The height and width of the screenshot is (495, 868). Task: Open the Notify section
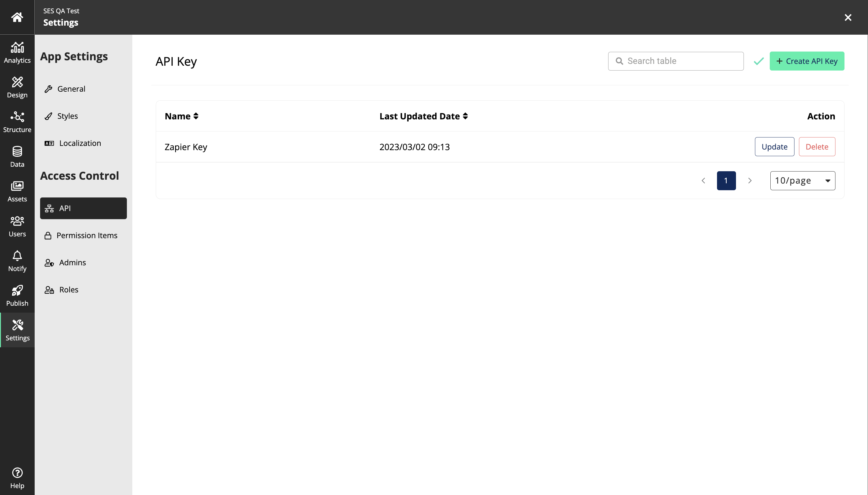(x=17, y=261)
